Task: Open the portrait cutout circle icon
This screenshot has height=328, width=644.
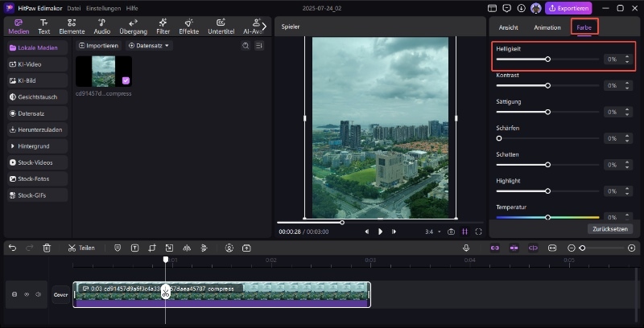Action: pos(229,248)
